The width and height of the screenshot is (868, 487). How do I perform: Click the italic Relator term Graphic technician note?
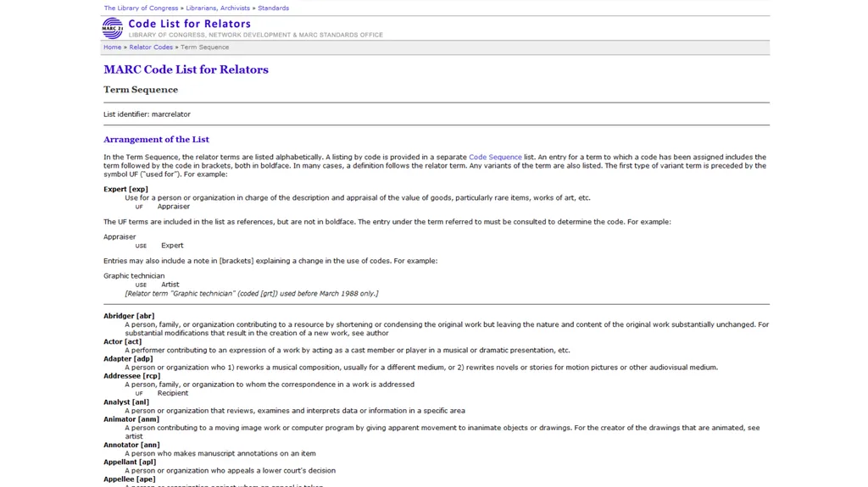[x=252, y=294]
